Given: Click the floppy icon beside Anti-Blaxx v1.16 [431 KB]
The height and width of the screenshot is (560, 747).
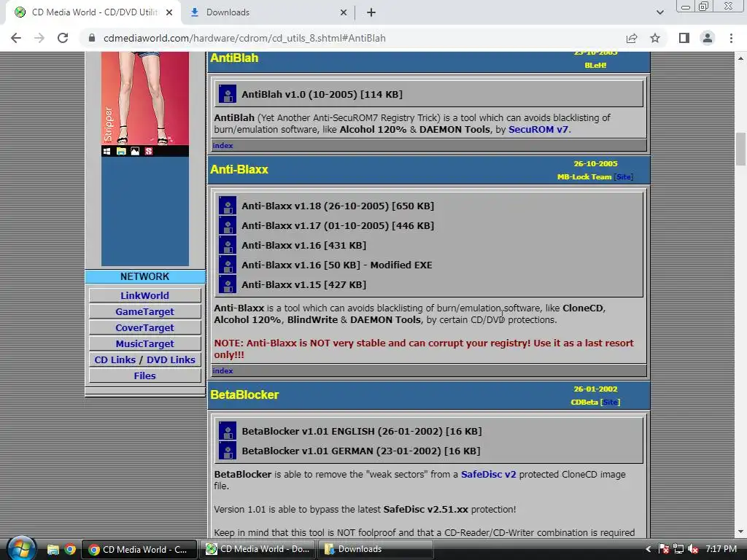Looking at the screenshot, I should [x=228, y=245].
